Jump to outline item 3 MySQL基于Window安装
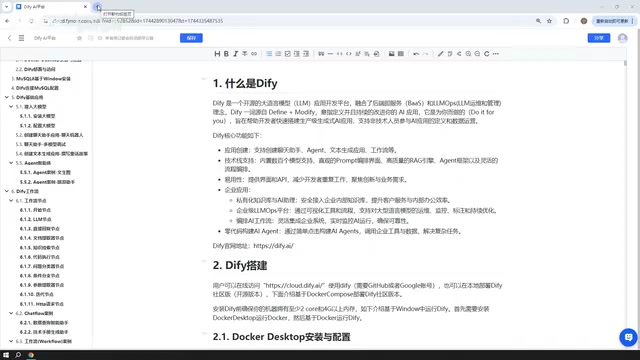The width and height of the screenshot is (640, 360). tap(41, 79)
